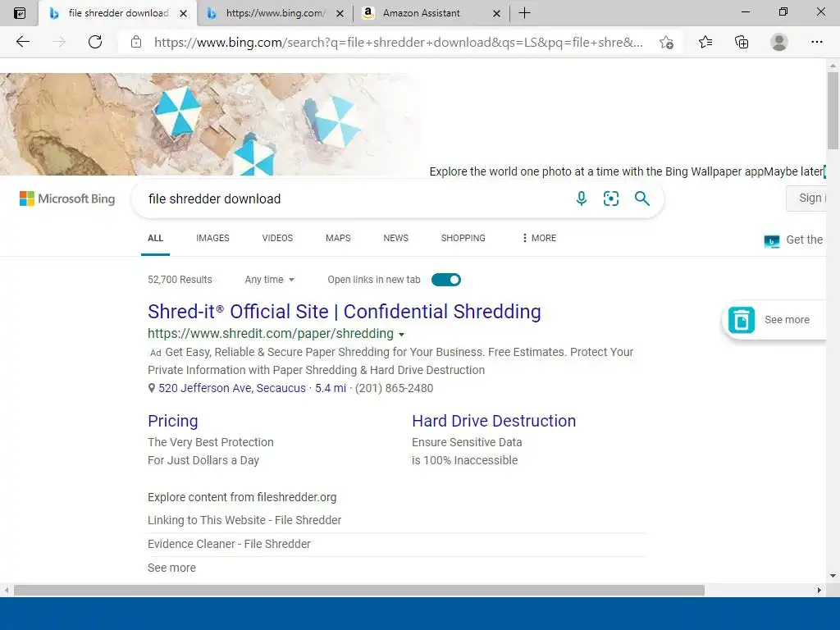Select the NEWS results tab

coord(396,238)
